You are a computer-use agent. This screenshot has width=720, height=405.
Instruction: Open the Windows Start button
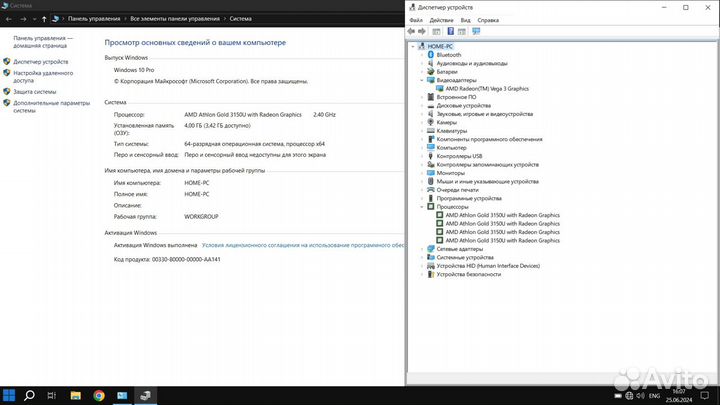[9, 395]
